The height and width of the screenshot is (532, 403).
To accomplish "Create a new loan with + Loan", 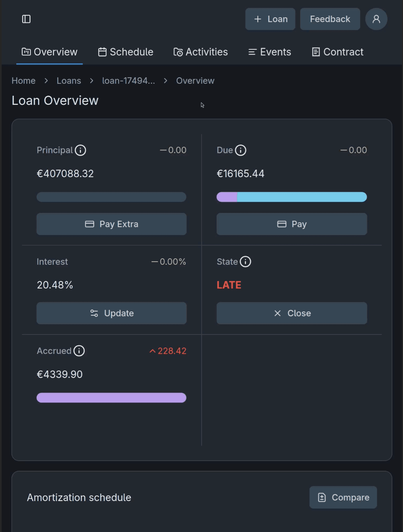I will (270, 19).
